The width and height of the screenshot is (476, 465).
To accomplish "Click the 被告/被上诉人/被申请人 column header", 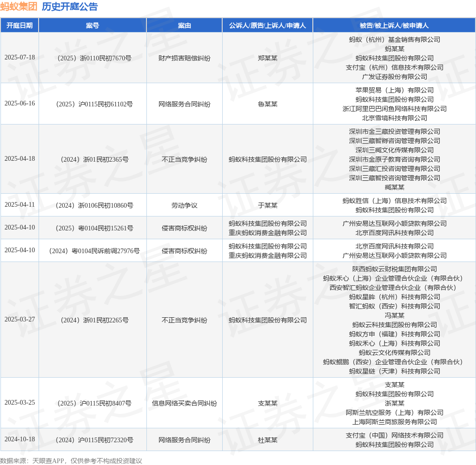I will [394, 26].
